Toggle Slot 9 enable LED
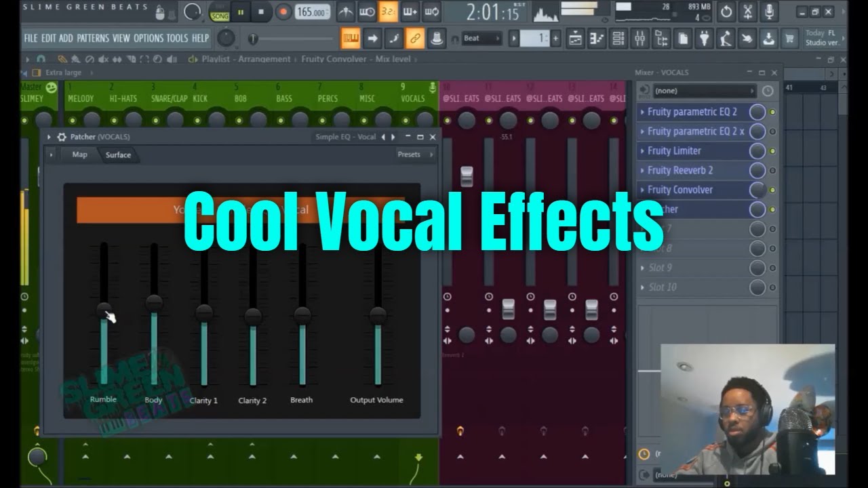Viewport: 868px width, 488px height. pos(772,268)
